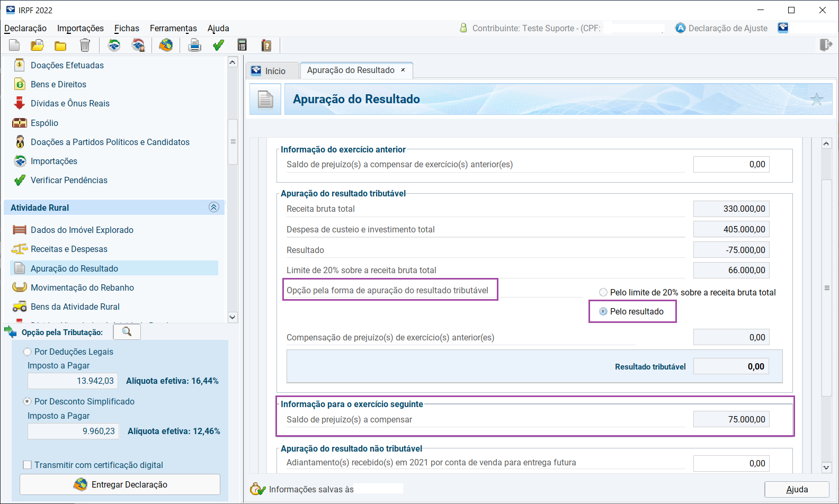Click the Limite de 20% value 66.000,00

coord(731,270)
